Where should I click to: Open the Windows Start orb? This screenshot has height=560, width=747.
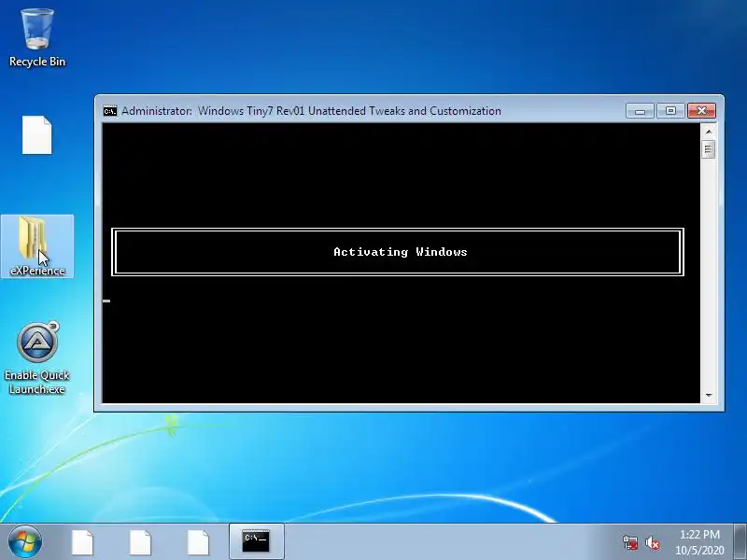click(x=25, y=542)
